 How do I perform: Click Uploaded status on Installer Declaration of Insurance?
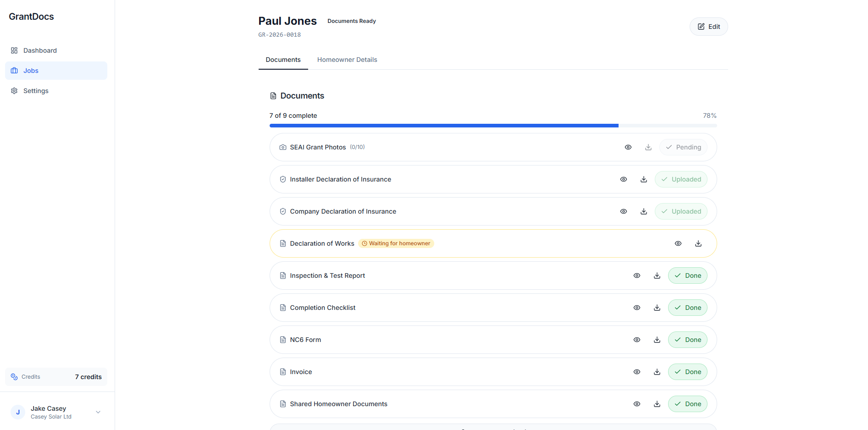click(681, 179)
